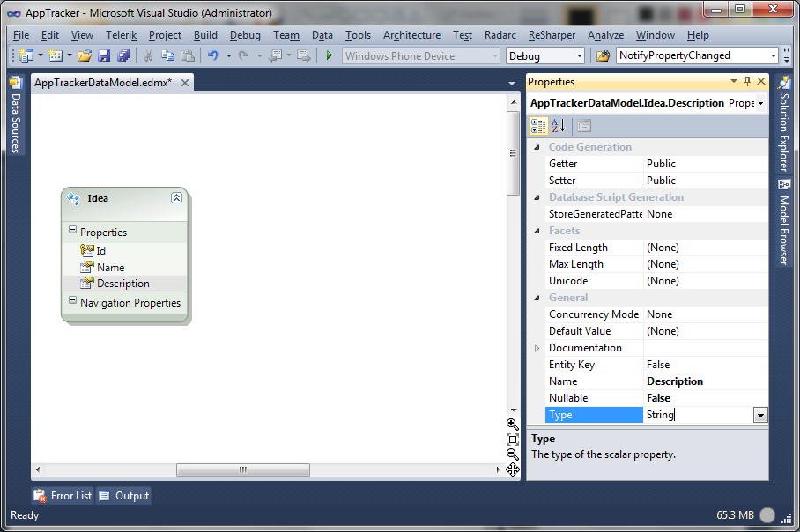Open the ReSharper menu
This screenshot has height=532, width=800.
tap(552, 35)
